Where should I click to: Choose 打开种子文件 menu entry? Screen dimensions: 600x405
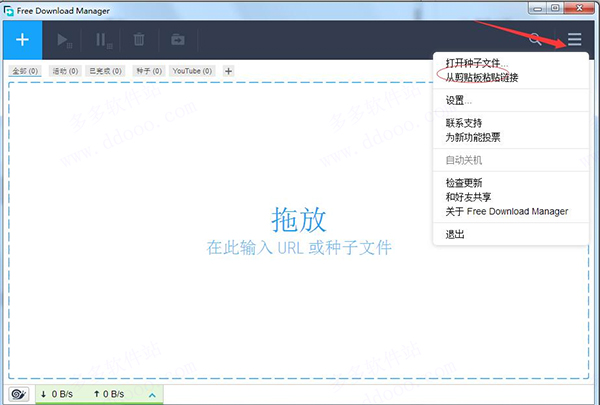click(510, 63)
